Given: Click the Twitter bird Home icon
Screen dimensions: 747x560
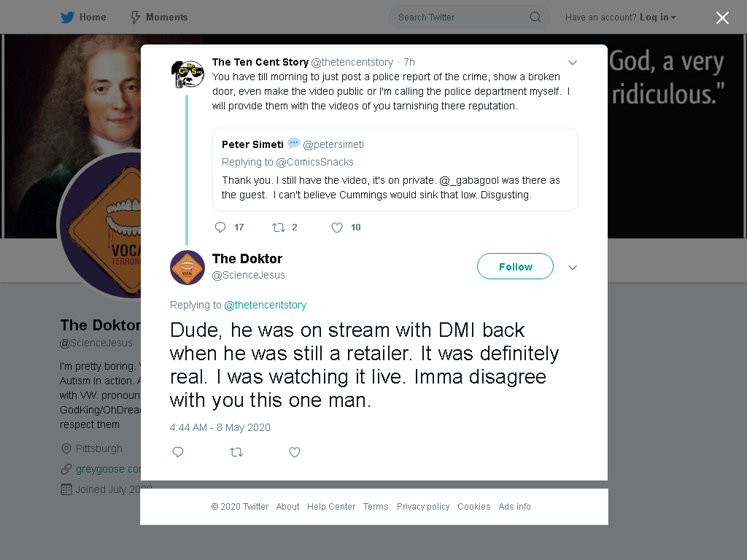Looking at the screenshot, I should (67, 17).
